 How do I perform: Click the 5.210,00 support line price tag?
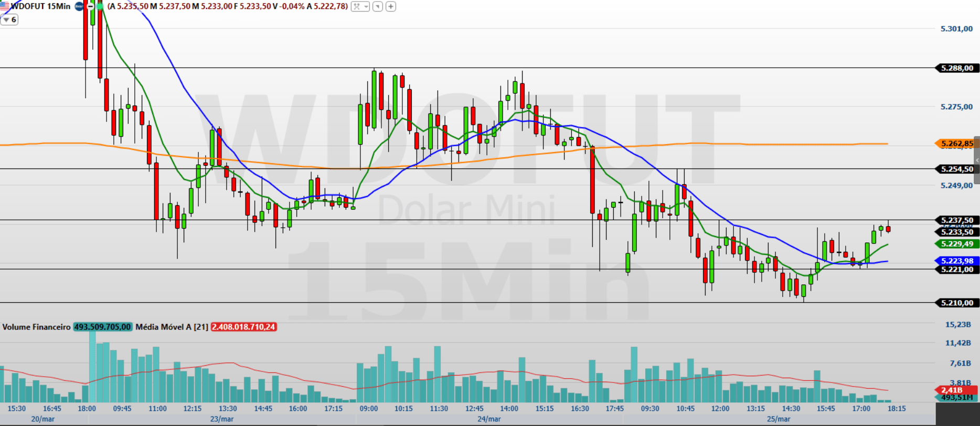click(955, 303)
